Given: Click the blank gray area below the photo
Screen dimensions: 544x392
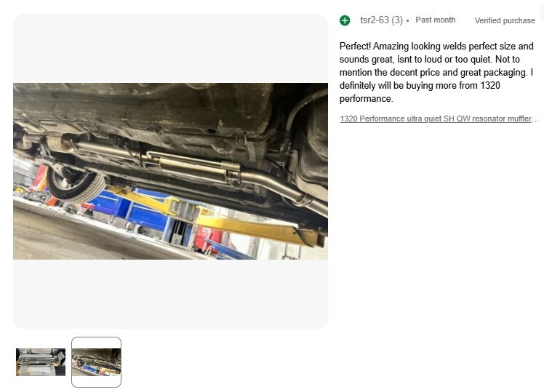Looking at the screenshot, I should (x=170, y=294).
